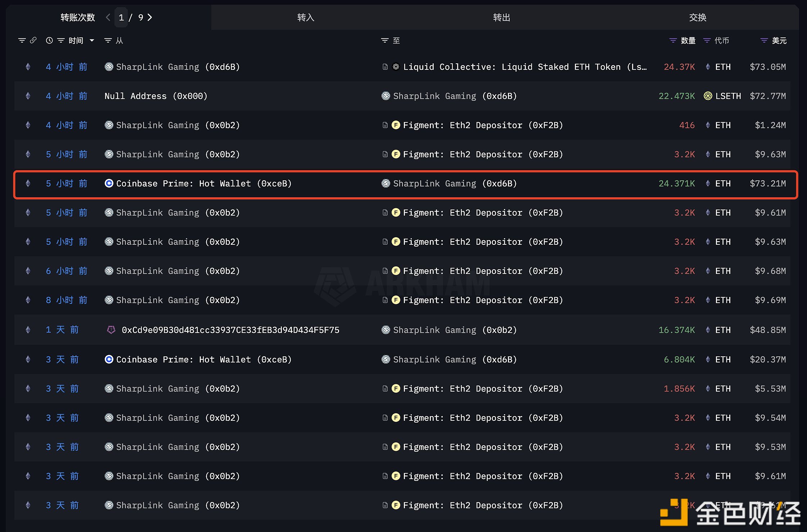Open Null Address (0x000) entity link

(x=155, y=96)
